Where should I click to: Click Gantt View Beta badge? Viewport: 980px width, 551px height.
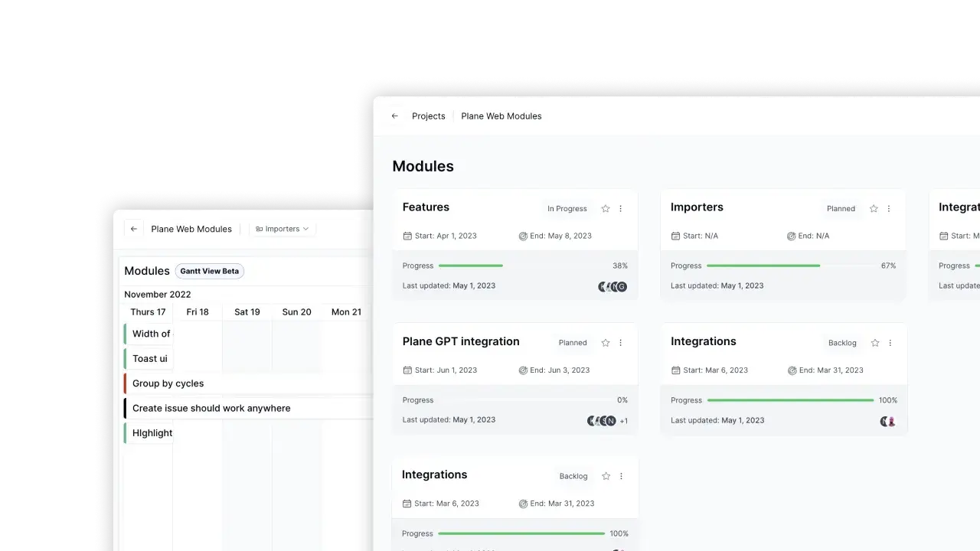tap(209, 271)
